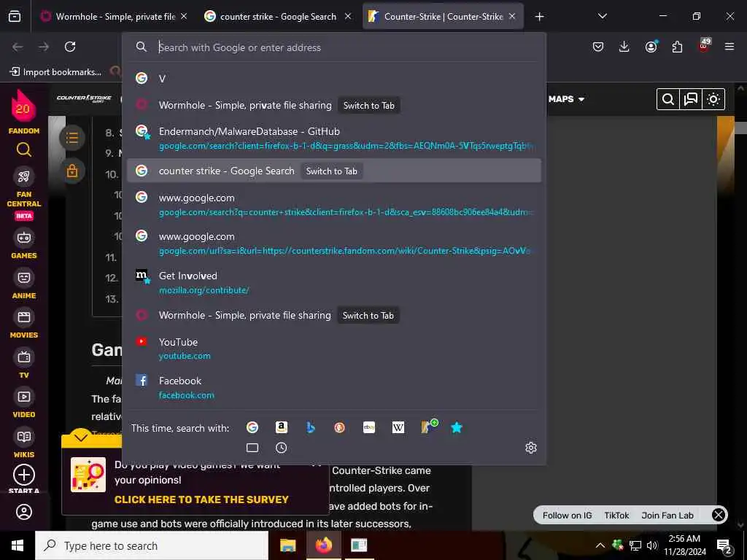Toggle the wiki light/dark theme
This screenshot has width=747, height=560.
(713, 99)
